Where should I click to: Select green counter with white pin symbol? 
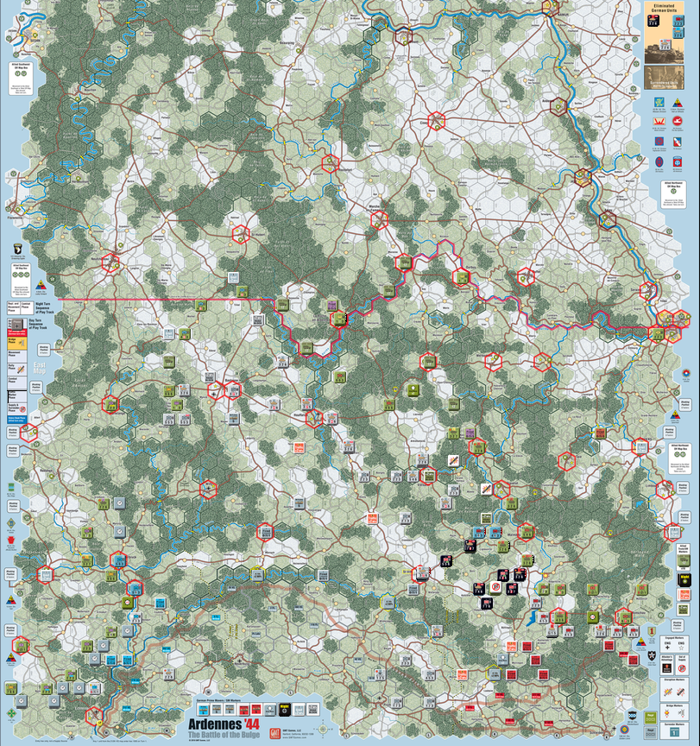[x=413, y=390]
